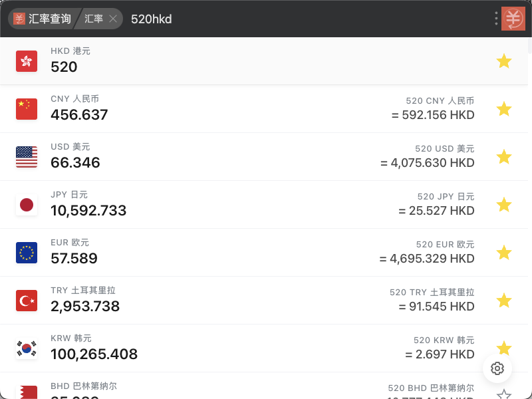Click the Japan flag icon
Viewport: 532px width, 399px height.
[x=27, y=205]
